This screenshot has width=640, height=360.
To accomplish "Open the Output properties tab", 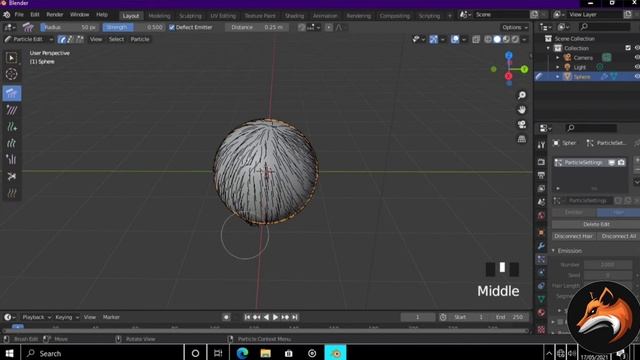I will click(541, 175).
